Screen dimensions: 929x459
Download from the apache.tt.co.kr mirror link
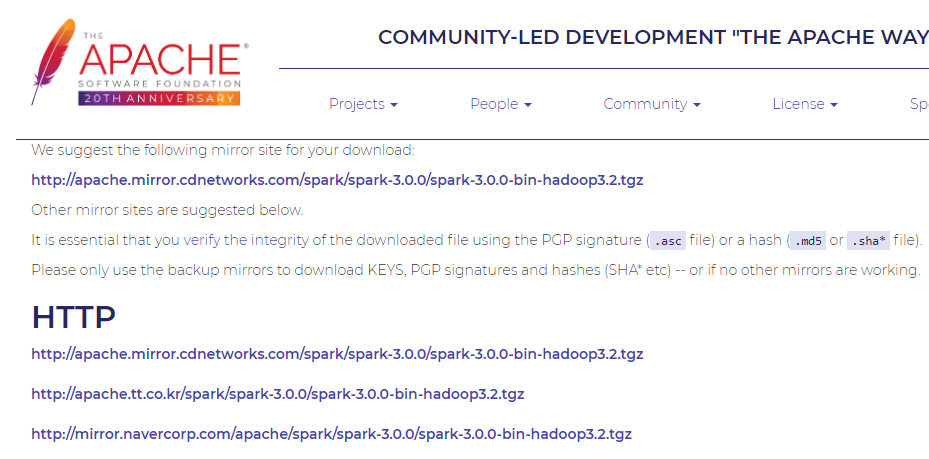pyautogui.click(x=278, y=393)
